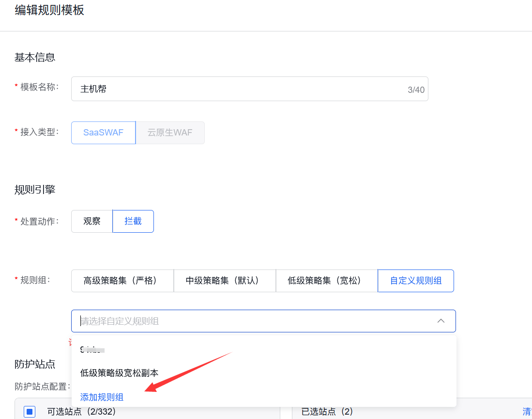Collapse the custom rule group dropdown via chevron
This screenshot has height=419, width=532.
[441, 321]
